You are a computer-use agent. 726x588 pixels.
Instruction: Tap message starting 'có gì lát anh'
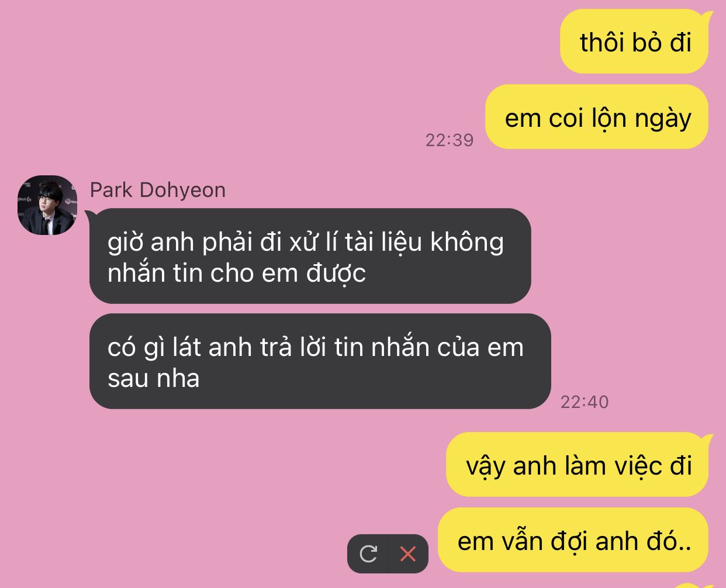click(x=320, y=361)
